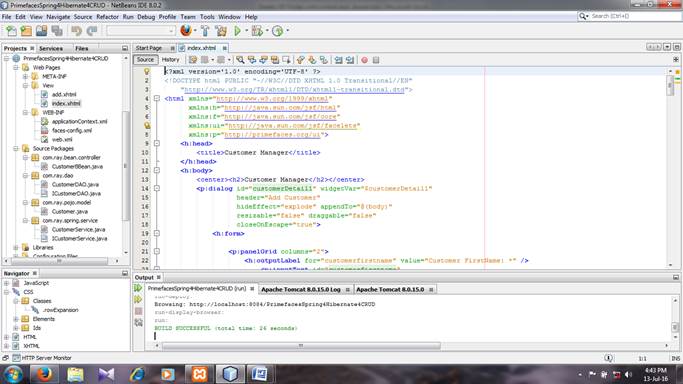This screenshot has width=683, height=384.
Task: Expand JavaScript node in Navigator
Action: click(x=6, y=283)
